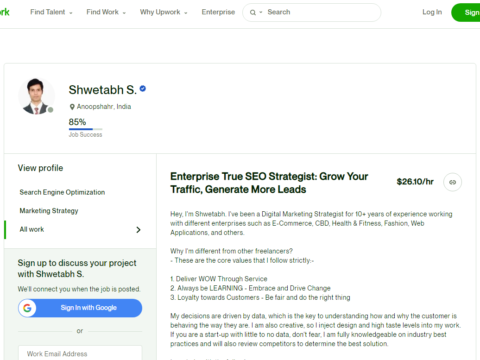Click the name Shwetabh S. heading
480x360 pixels.
click(x=103, y=90)
